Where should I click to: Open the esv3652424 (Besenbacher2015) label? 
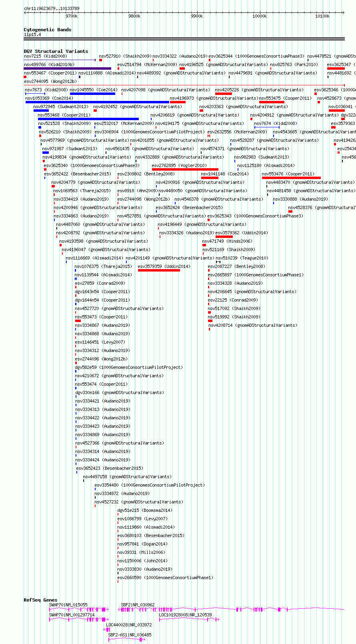tap(189, 207)
